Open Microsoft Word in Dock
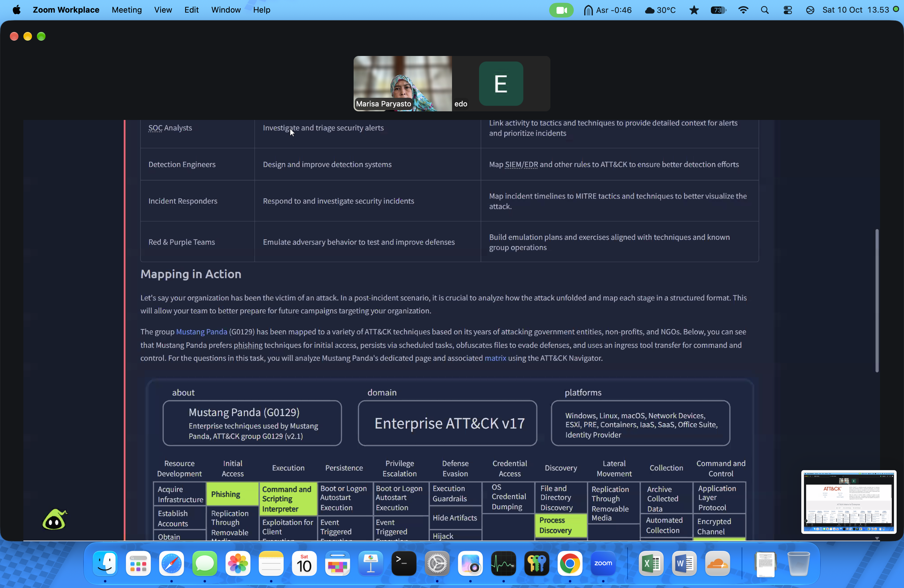This screenshot has height=588, width=904. point(684,563)
